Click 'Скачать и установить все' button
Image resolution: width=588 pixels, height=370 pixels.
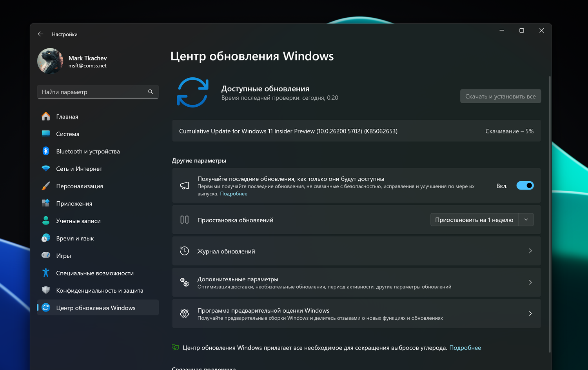click(x=501, y=96)
